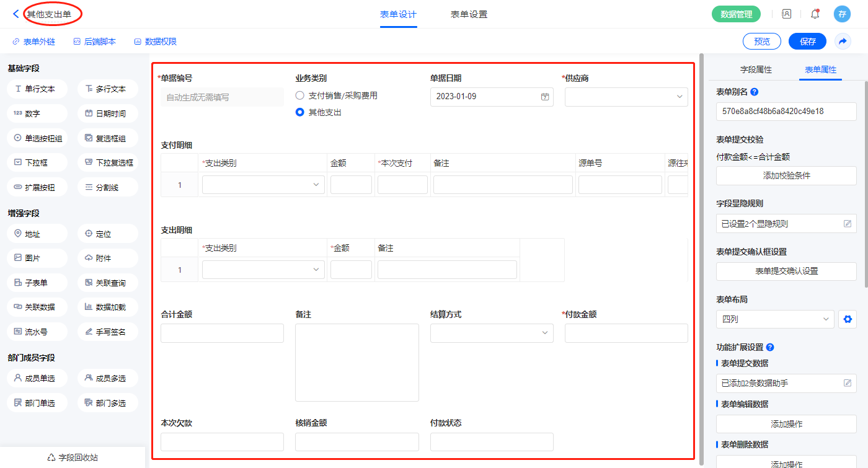
Task: Click the 添加校验条件 button
Action: [786, 175]
